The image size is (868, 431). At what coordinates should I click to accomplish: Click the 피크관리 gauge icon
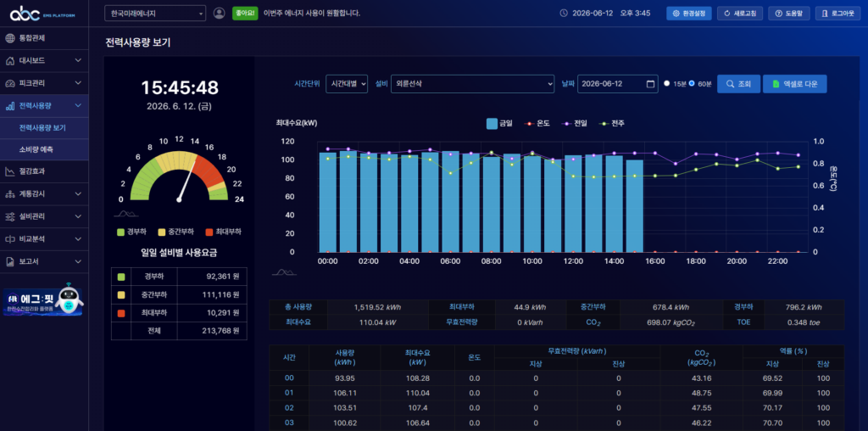10,84
